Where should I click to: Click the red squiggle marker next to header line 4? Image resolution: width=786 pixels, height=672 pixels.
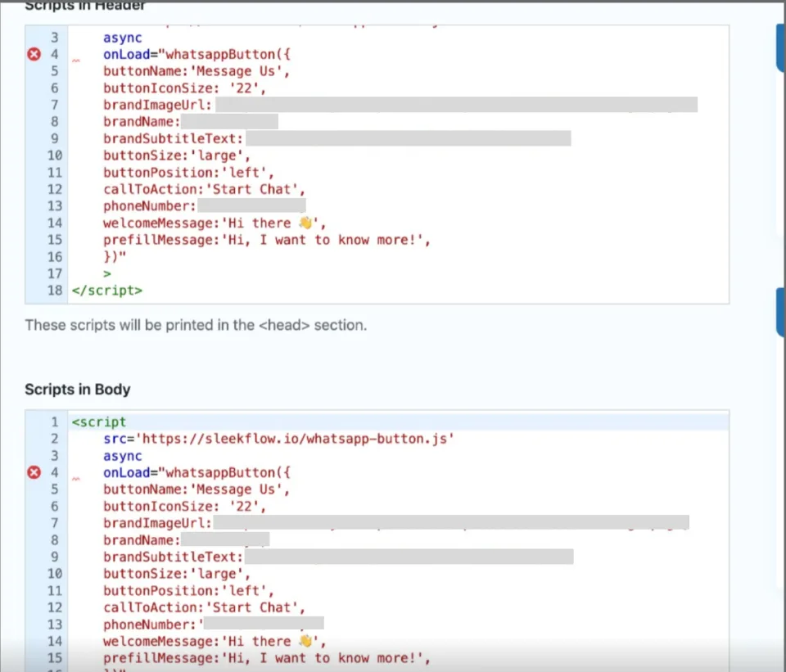coord(76,61)
